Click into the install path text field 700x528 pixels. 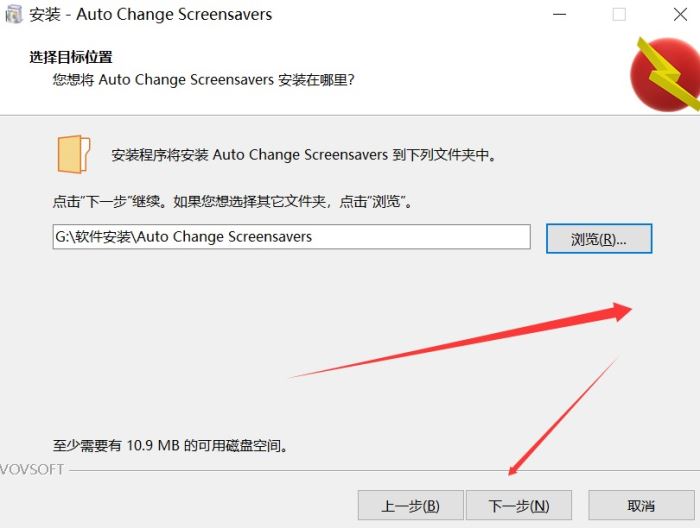tap(292, 237)
